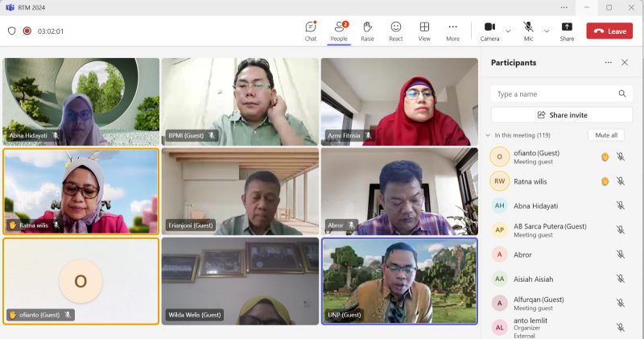Collapse the In this meeting section
The image size is (644, 339).
click(488, 135)
